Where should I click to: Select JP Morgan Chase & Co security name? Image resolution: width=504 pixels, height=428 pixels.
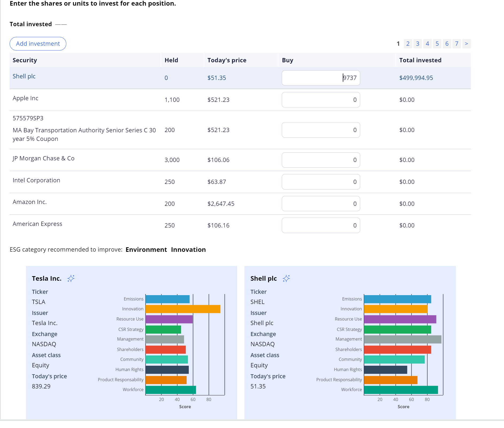[x=43, y=158]
